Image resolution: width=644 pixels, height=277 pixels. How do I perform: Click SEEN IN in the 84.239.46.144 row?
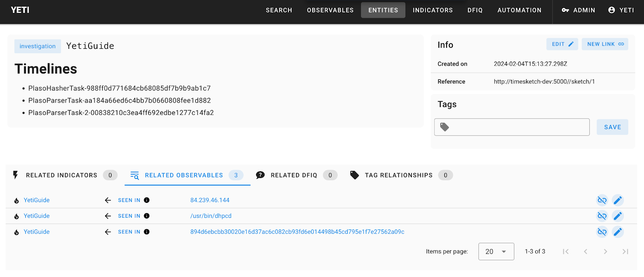(x=129, y=200)
